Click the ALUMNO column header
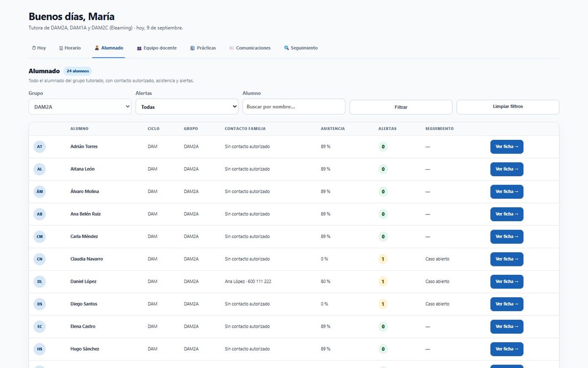This screenshot has width=588, height=368. click(79, 129)
